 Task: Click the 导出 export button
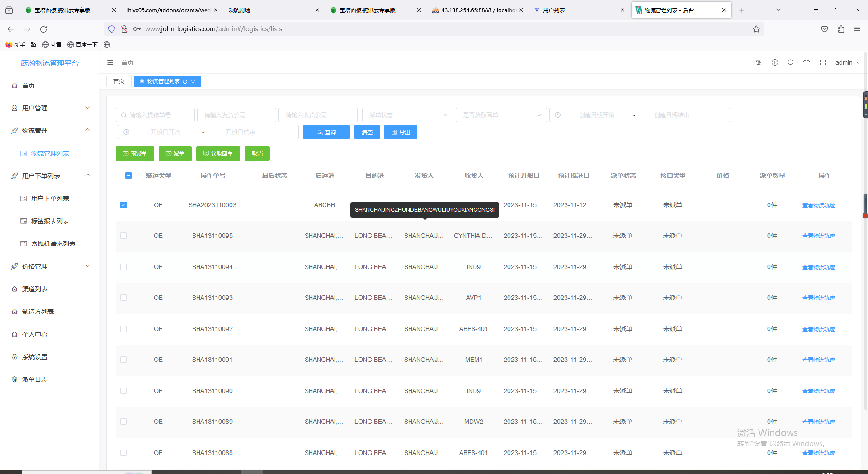[x=401, y=132]
